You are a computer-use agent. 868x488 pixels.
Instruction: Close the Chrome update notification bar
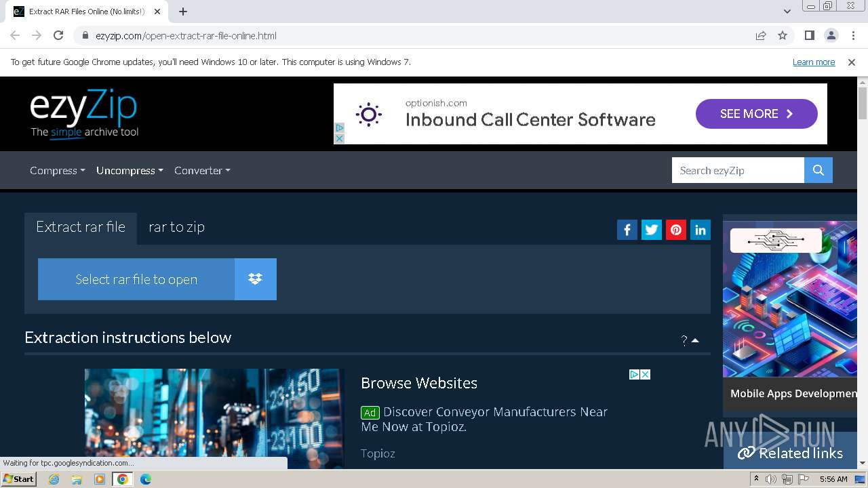tap(852, 62)
